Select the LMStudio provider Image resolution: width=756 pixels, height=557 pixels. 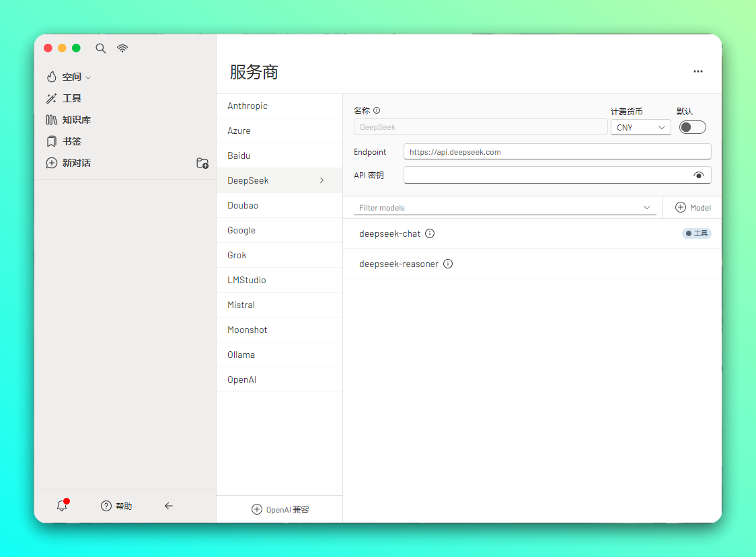point(279,281)
